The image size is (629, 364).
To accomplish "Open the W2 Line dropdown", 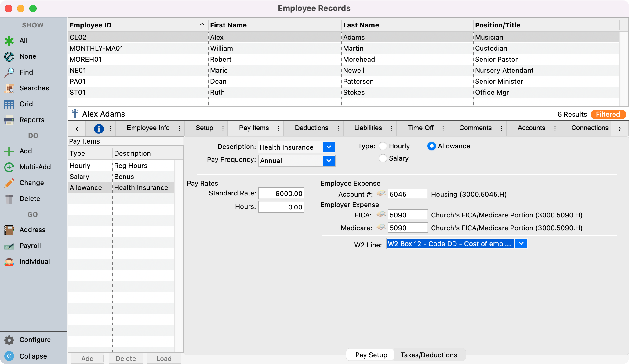I will (x=521, y=244).
